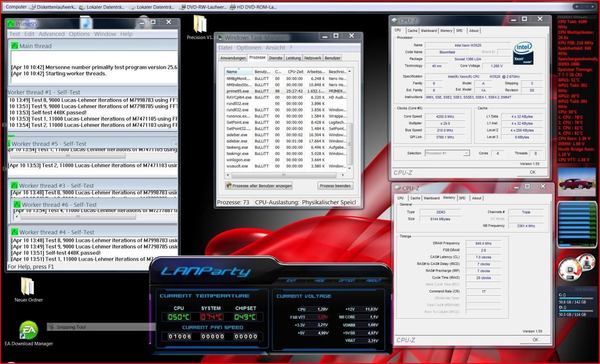Open About tab in lower CPU-Z window
The height and width of the screenshot is (364, 600).
coord(477,198)
